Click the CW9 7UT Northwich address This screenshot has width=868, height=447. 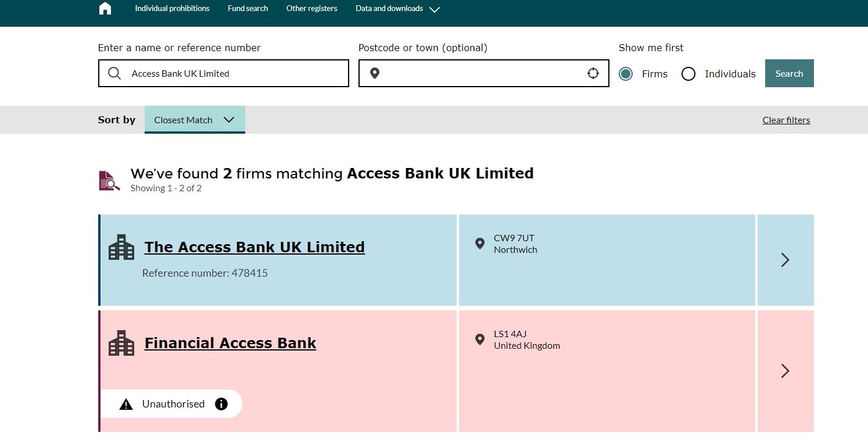515,244
